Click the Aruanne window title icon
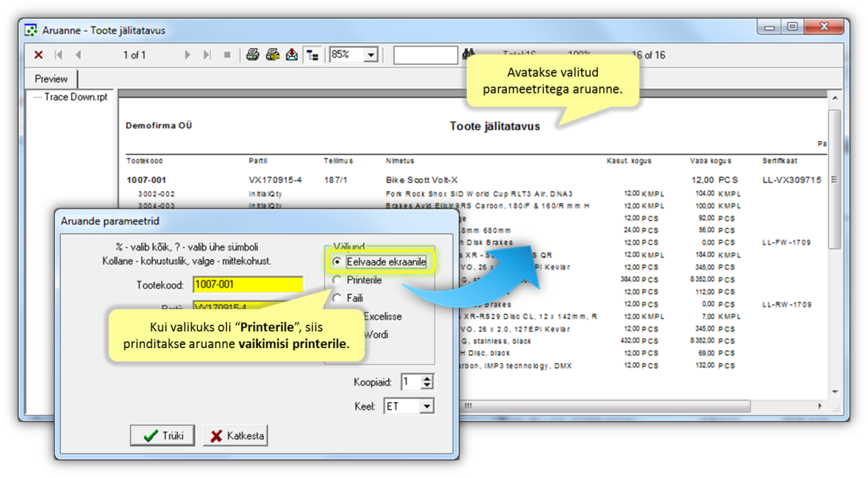This screenshot has width=868, height=478. (31, 30)
